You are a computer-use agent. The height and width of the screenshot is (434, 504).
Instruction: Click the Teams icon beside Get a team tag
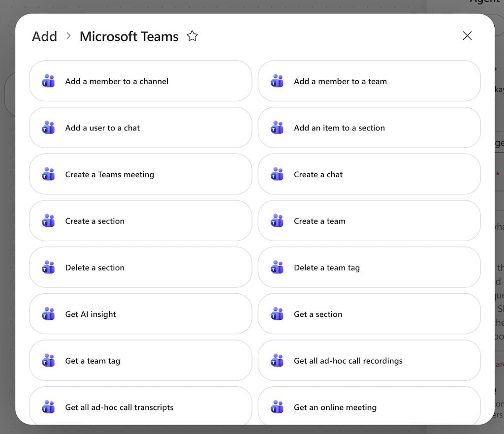(49, 360)
